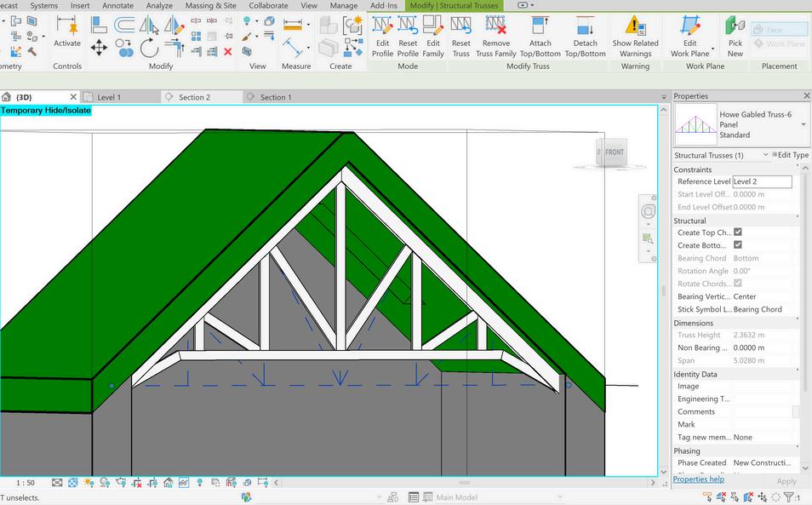Toggle Temporary Hide/Isolate glasses icon

pyautogui.click(x=184, y=483)
